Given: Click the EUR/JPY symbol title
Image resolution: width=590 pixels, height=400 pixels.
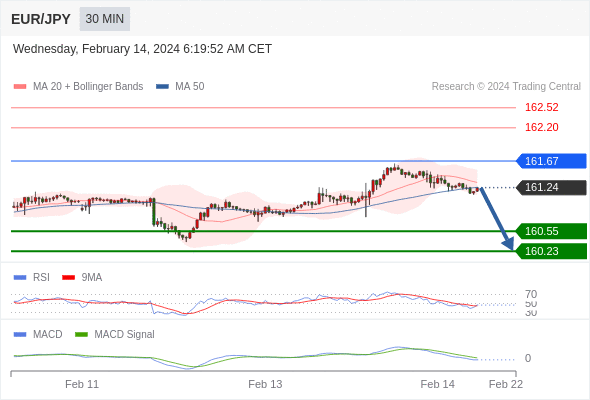Looking at the screenshot, I should (x=41, y=19).
